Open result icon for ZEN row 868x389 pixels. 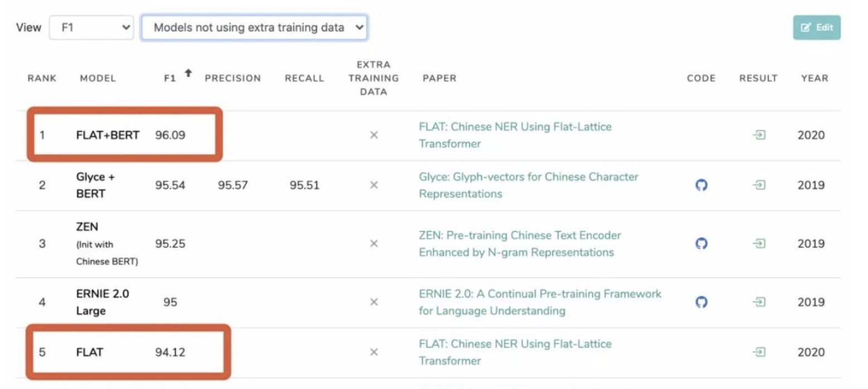tap(759, 244)
